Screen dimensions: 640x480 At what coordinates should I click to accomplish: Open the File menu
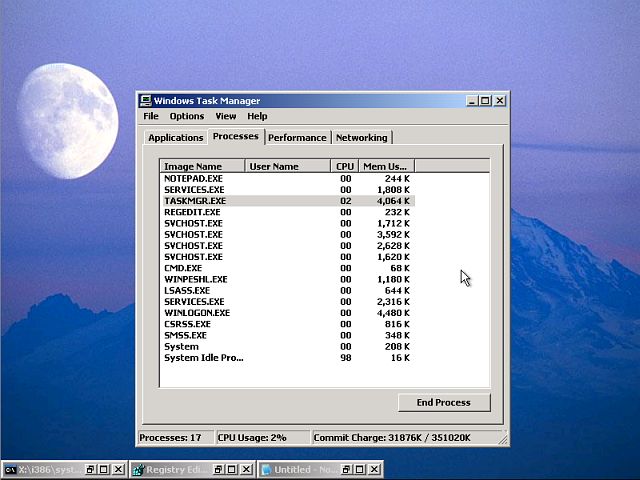click(151, 116)
